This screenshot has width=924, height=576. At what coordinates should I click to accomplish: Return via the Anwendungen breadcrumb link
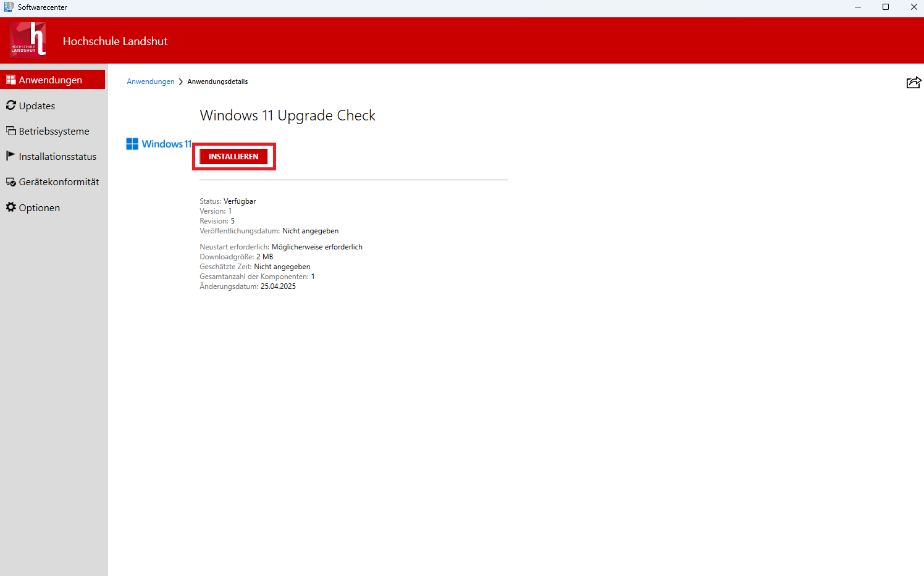(x=150, y=81)
